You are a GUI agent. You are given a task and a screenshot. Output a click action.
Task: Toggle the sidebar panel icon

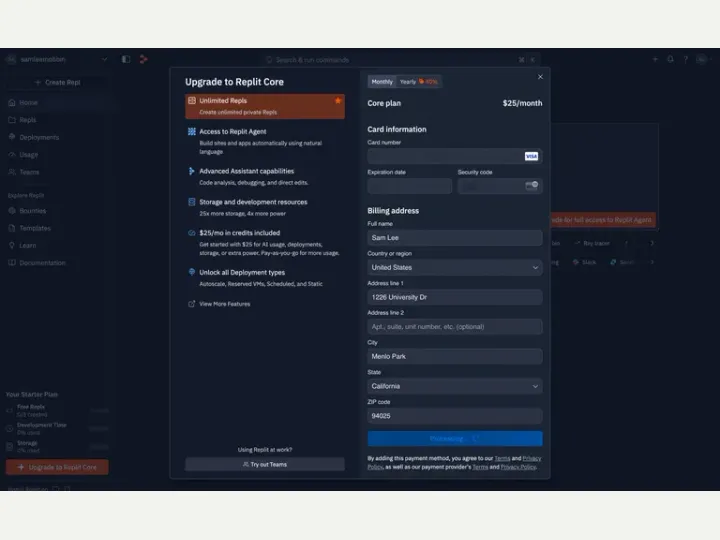click(126, 59)
